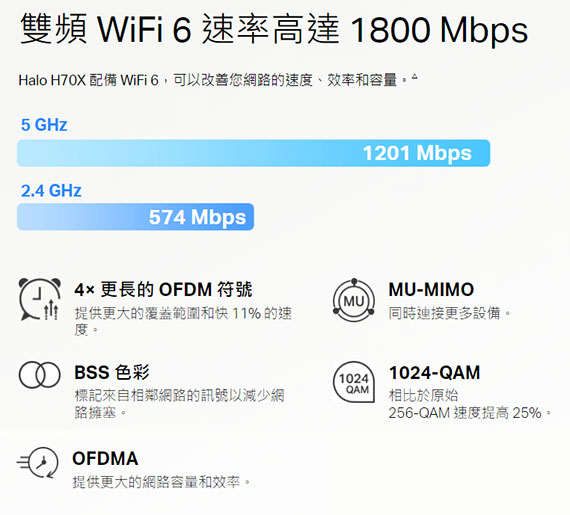The width and height of the screenshot is (570, 515).
Task: Click the 256-QAM 25% speed description
Action: [470, 404]
